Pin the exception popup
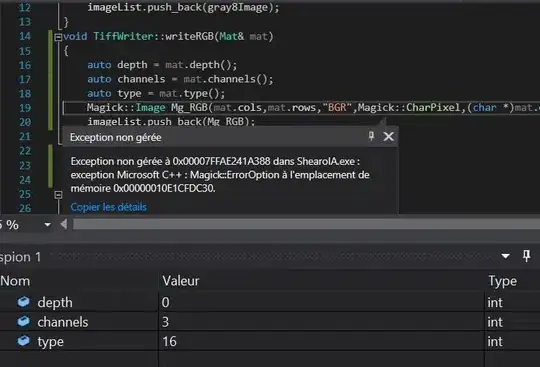This screenshot has height=367, width=540. click(371, 136)
